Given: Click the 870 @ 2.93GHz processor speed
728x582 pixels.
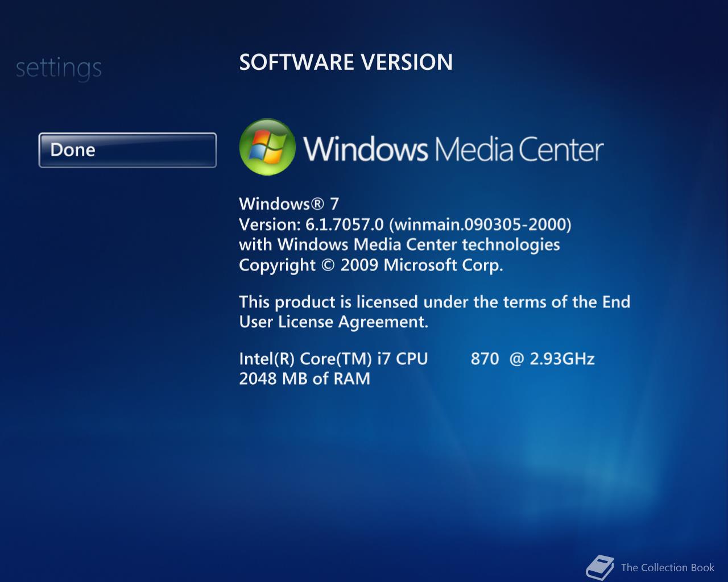Looking at the screenshot, I should (532, 359).
